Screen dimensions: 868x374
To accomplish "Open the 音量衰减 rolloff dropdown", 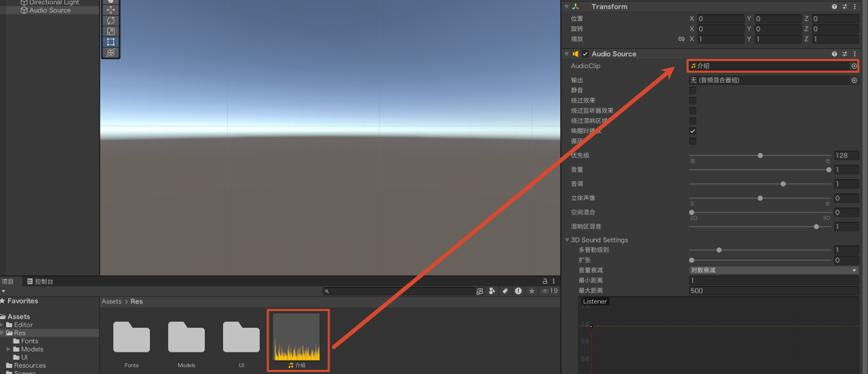I will (x=774, y=270).
